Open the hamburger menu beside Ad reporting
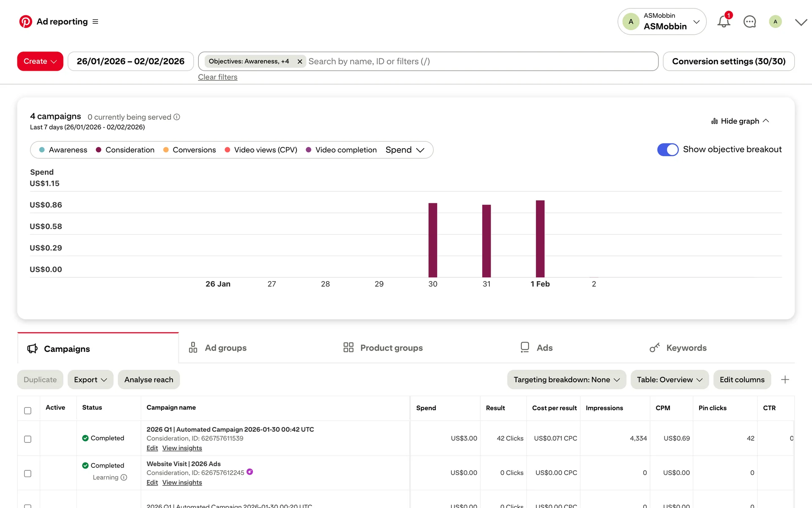The height and width of the screenshot is (508, 812). 96,22
